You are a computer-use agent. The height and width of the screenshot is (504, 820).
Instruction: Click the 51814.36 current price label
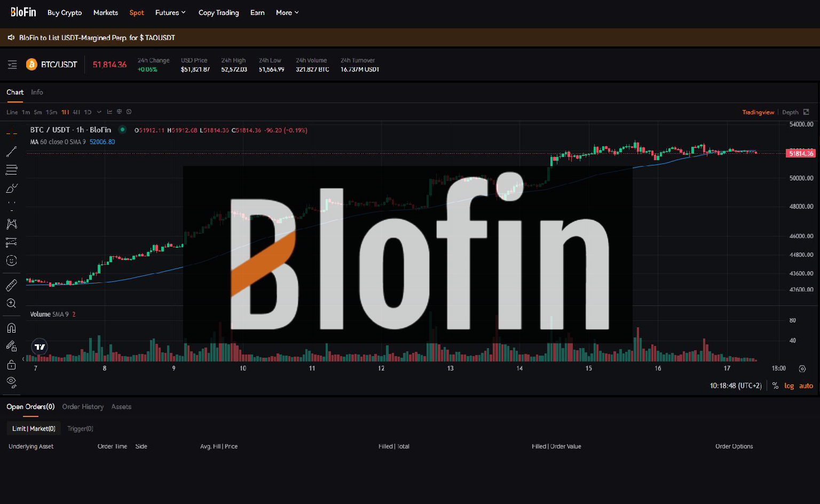[801, 154]
